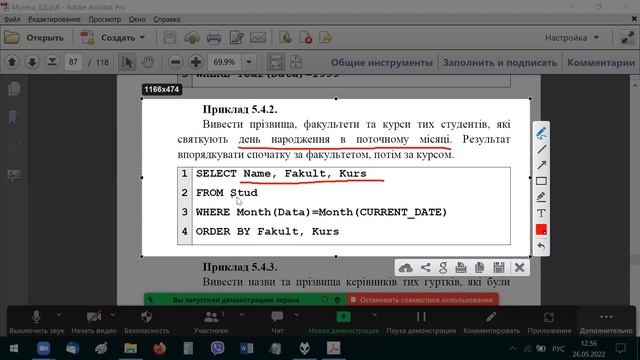Click the Открыть button

pyautogui.click(x=34, y=38)
